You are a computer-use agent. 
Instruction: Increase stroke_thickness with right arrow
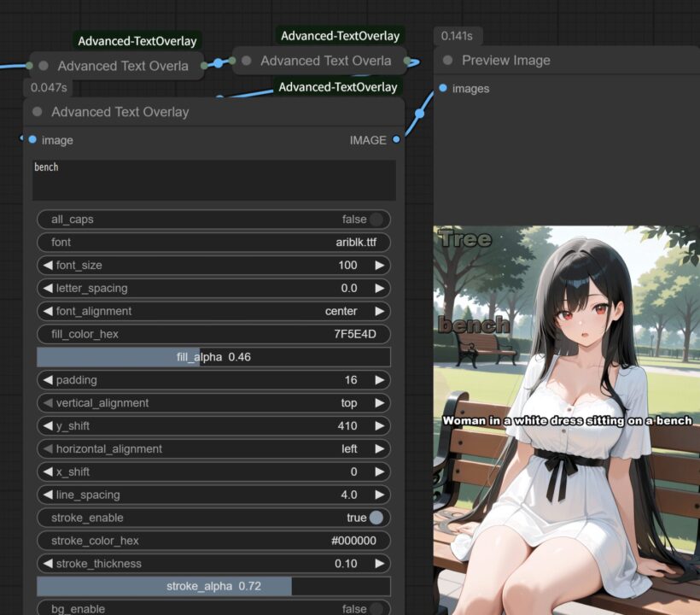[380, 564]
